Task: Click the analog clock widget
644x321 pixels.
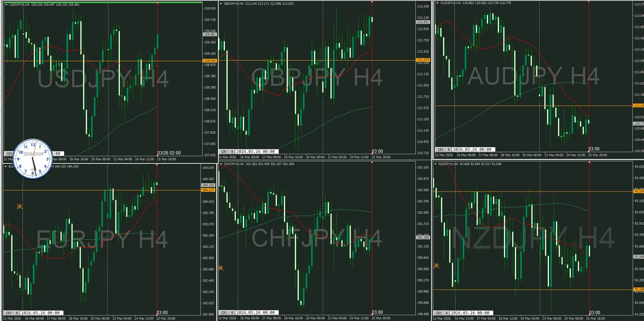Action: pyautogui.click(x=33, y=159)
